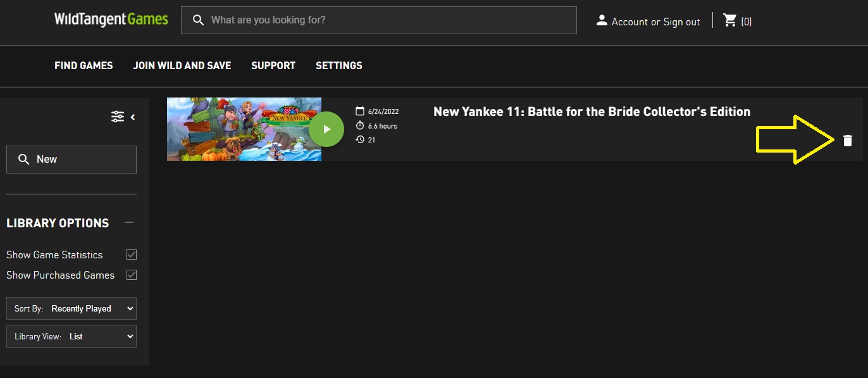Collapse the sidebar with the left chevron
Viewport: 868px width, 378px height.
coord(133,117)
